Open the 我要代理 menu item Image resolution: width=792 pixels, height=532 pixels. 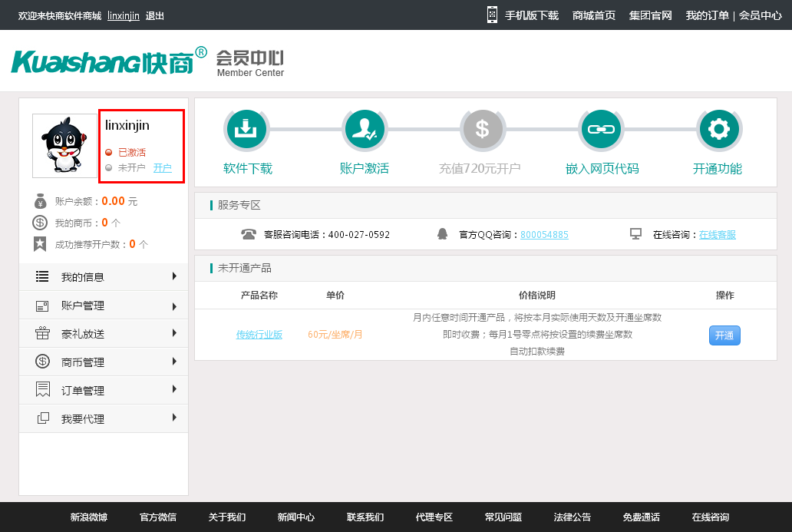click(103, 419)
